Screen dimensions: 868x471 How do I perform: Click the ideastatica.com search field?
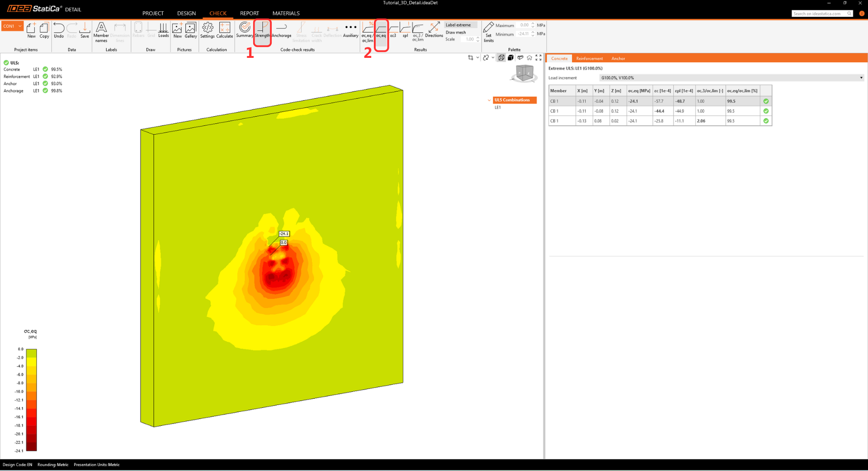coord(818,14)
